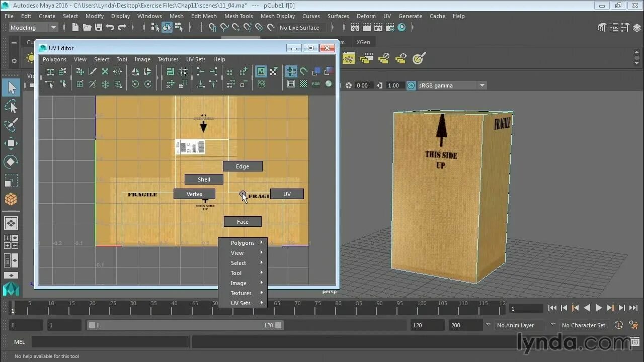Activate the Scale tool in toolbox
The width and height of the screenshot is (644, 362).
click(11, 180)
